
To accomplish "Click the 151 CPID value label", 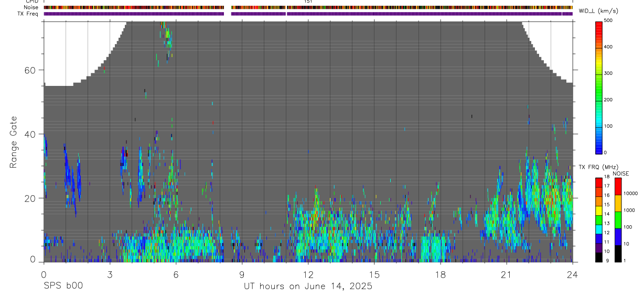I will 308,2.
